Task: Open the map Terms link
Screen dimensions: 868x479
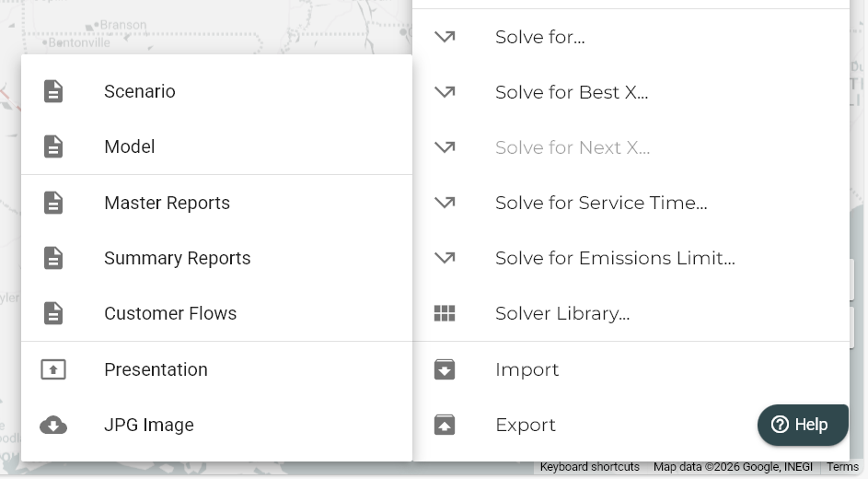Action: click(x=842, y=467)
